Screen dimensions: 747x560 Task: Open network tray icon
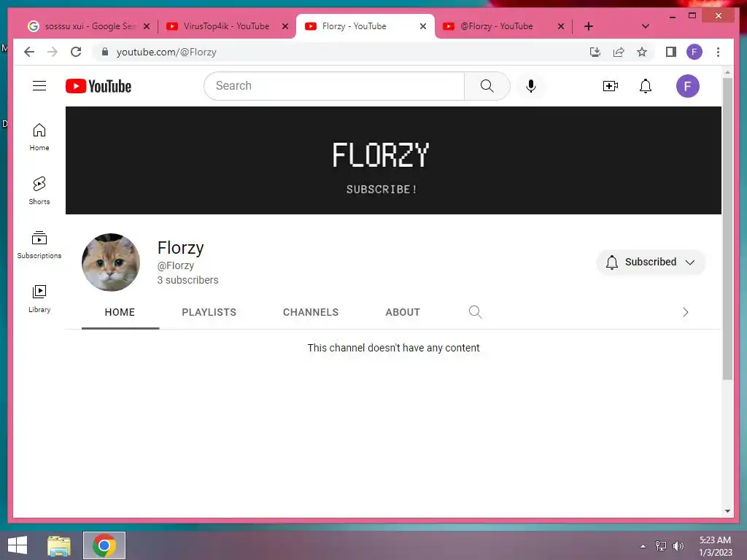pyautogui.click(x=661, y=546)
